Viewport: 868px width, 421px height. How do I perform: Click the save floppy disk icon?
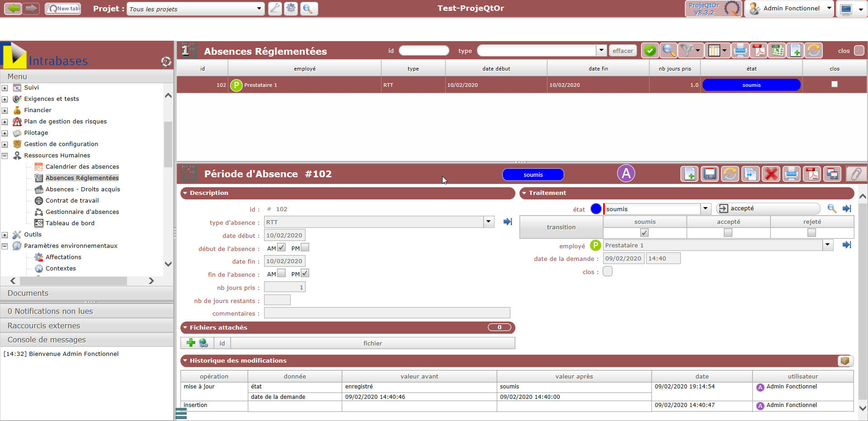(x=710, y=174)
